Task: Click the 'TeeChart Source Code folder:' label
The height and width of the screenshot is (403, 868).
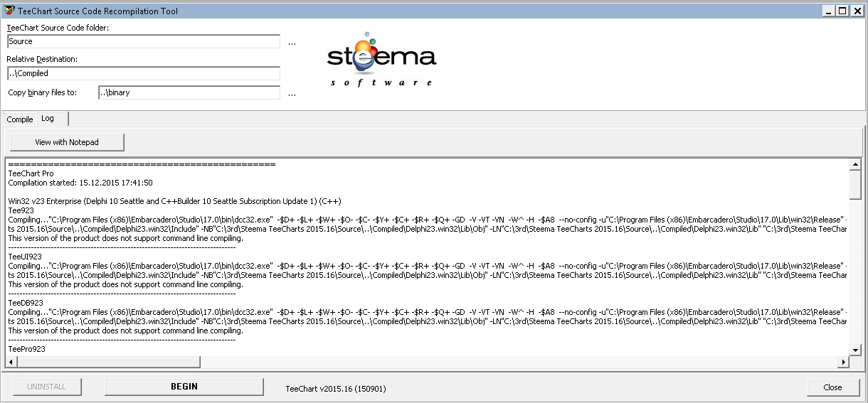Action: point(58,28)
